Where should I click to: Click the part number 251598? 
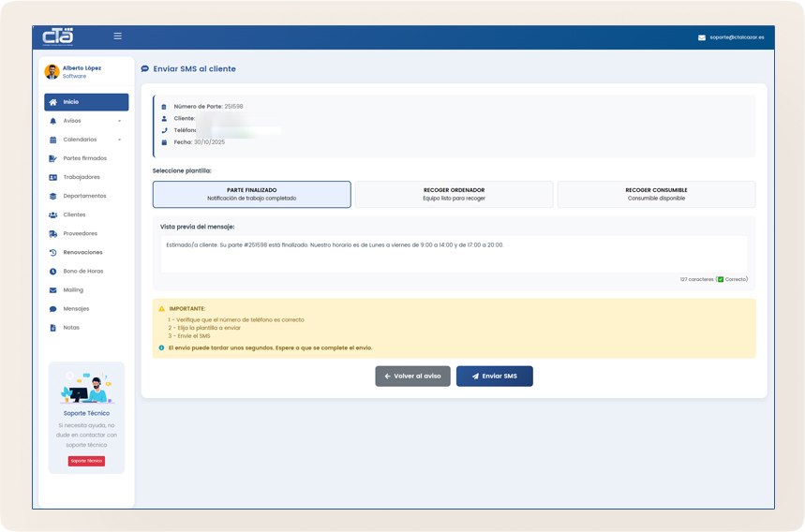click(233, 107)
